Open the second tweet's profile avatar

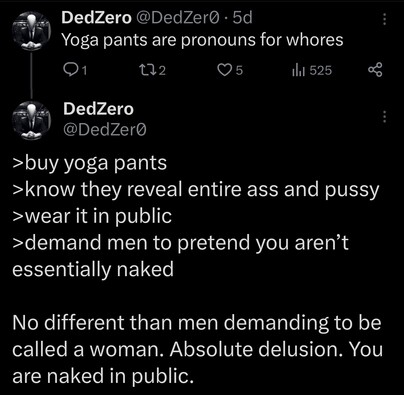[31, 120]
